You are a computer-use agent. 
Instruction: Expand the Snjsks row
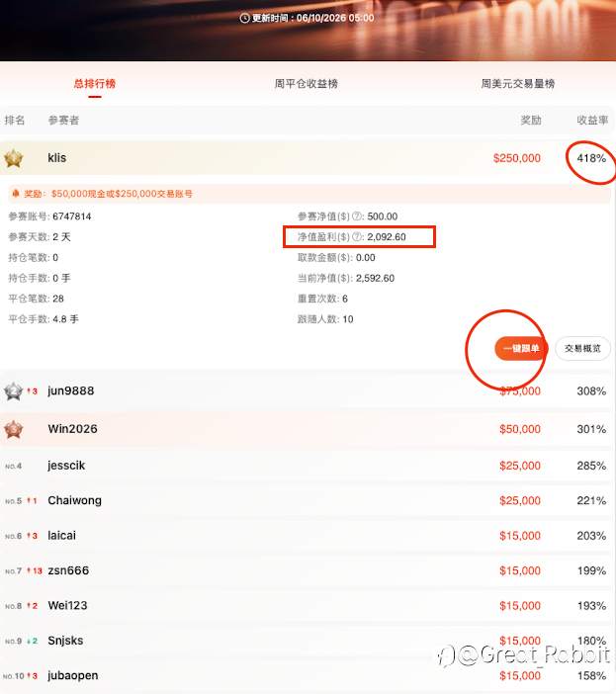tap(308, 641)
